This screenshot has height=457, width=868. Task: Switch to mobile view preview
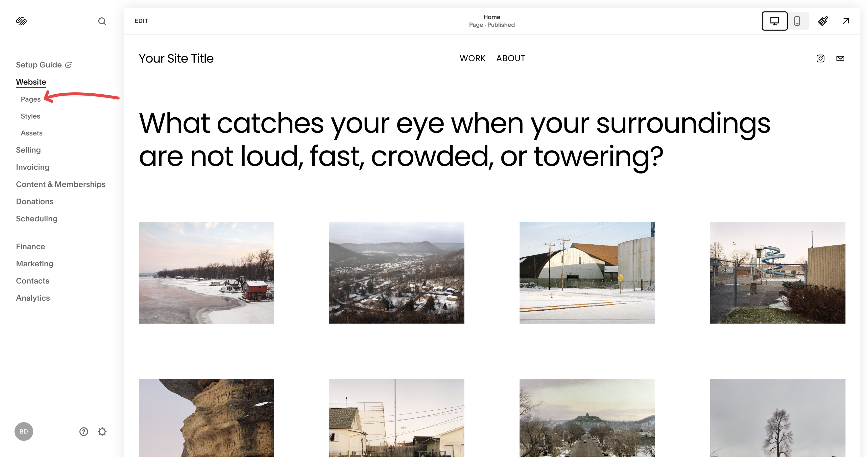point(797,21)
